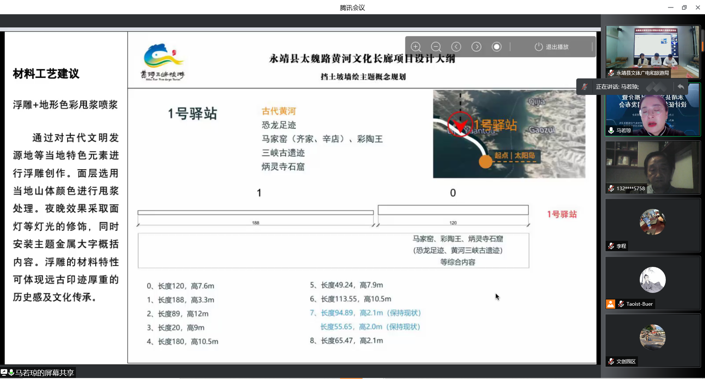This screenshot has height=379, width=705.
Task: Advance to the next slide arrow
Action: click(476, 47)
